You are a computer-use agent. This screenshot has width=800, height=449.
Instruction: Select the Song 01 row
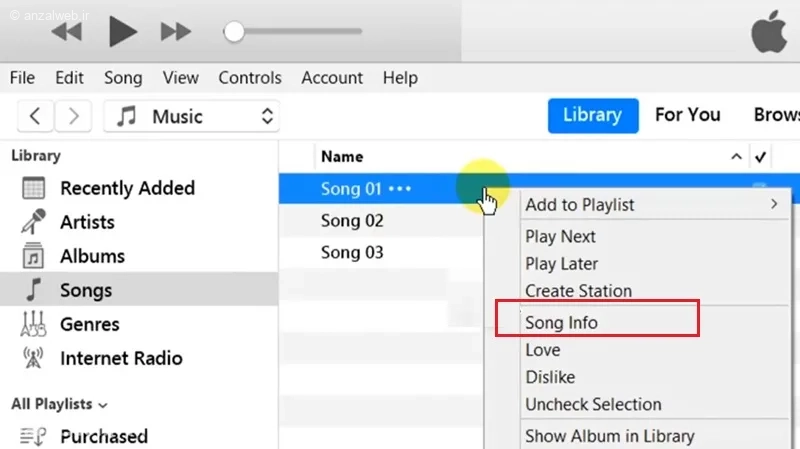381,189
